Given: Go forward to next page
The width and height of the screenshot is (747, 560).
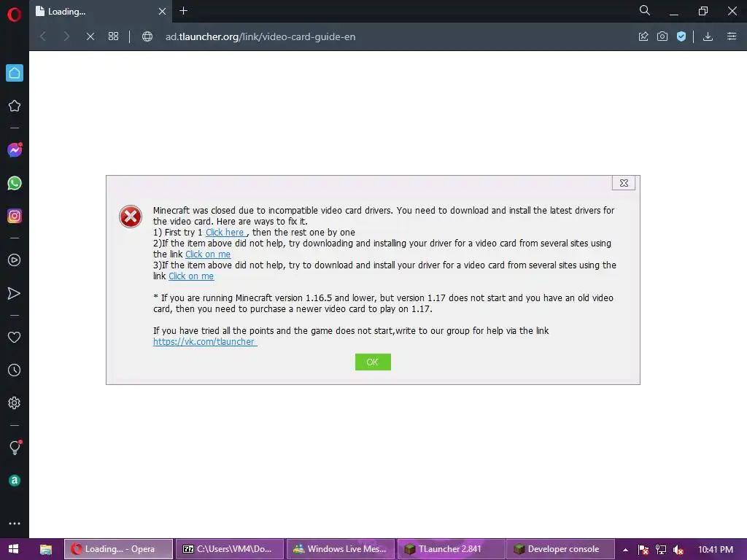Looking at the screenshot, I should pos(66,36).
